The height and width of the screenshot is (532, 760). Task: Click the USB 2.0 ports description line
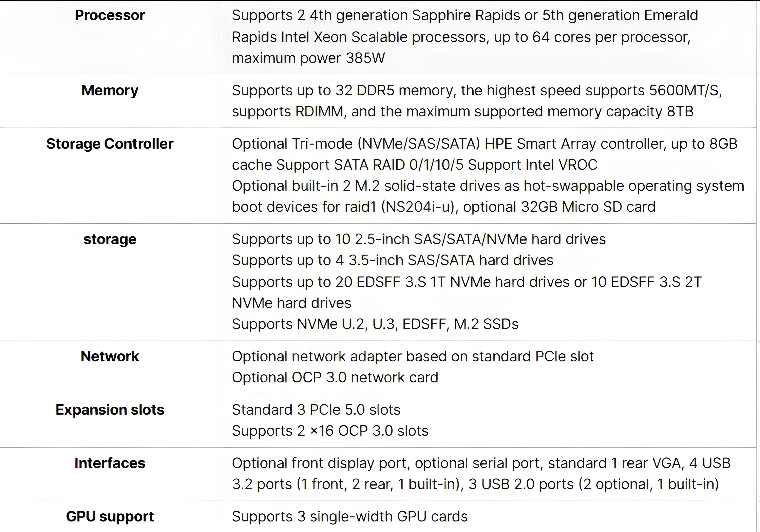click(x=475, y=484)
